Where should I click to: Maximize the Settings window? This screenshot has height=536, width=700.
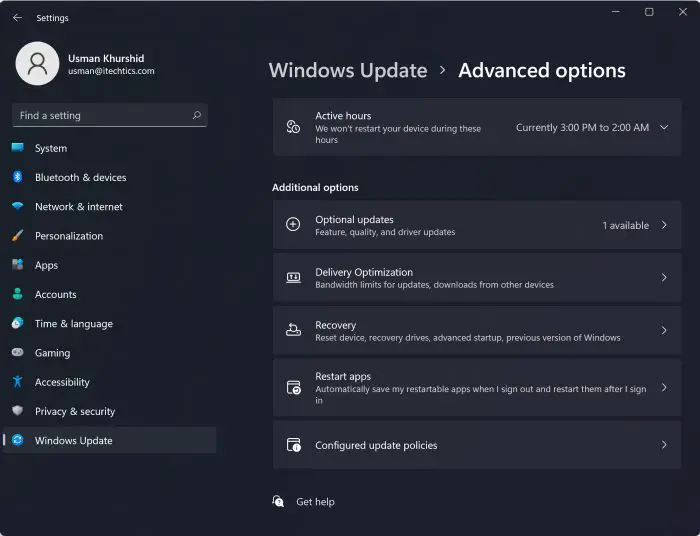[x=649, y=12]
